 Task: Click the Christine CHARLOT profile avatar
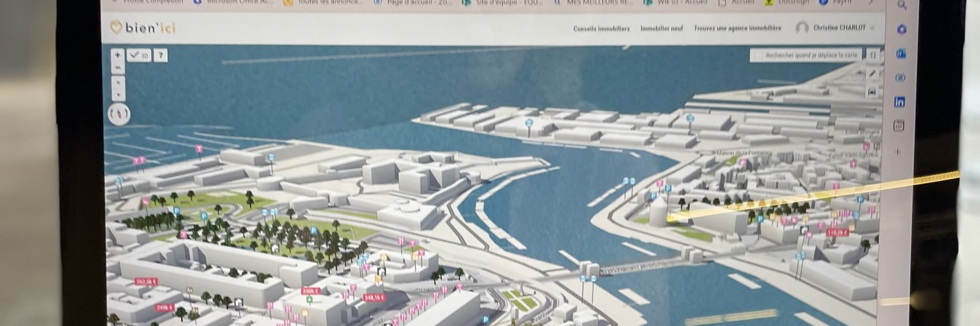[802, 28]
